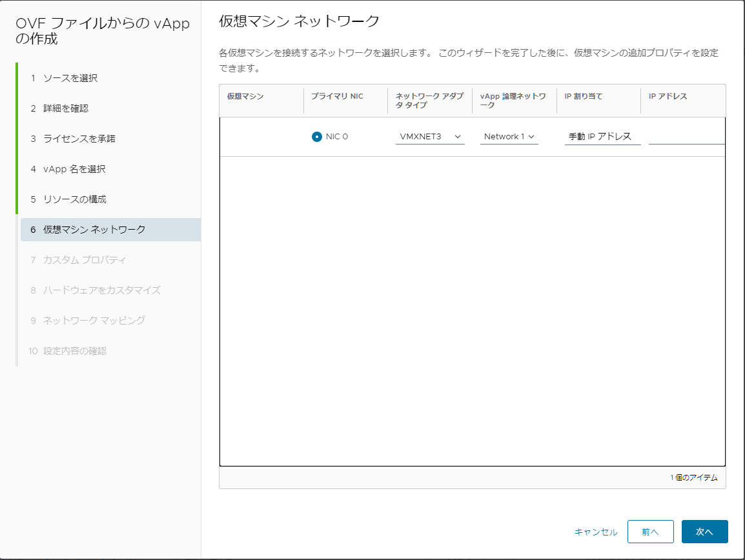Click the キャンセル link

pos(596,532)
